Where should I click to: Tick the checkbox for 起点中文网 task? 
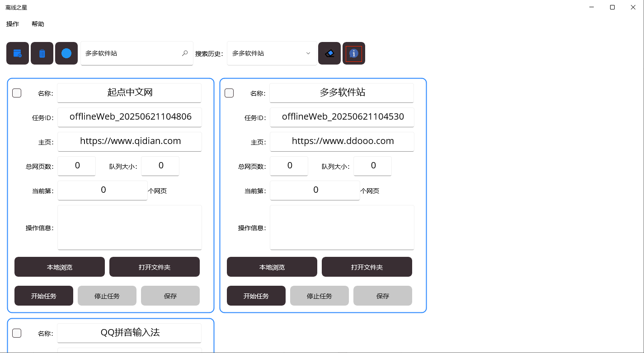(x=17, y=93)
